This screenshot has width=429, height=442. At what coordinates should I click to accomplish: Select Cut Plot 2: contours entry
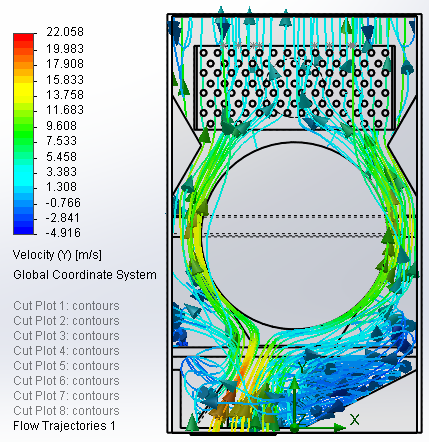click(x=66, y=321)
